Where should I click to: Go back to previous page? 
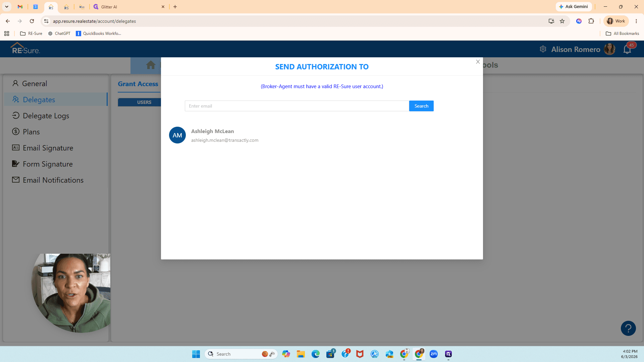[x=8, y=21]
